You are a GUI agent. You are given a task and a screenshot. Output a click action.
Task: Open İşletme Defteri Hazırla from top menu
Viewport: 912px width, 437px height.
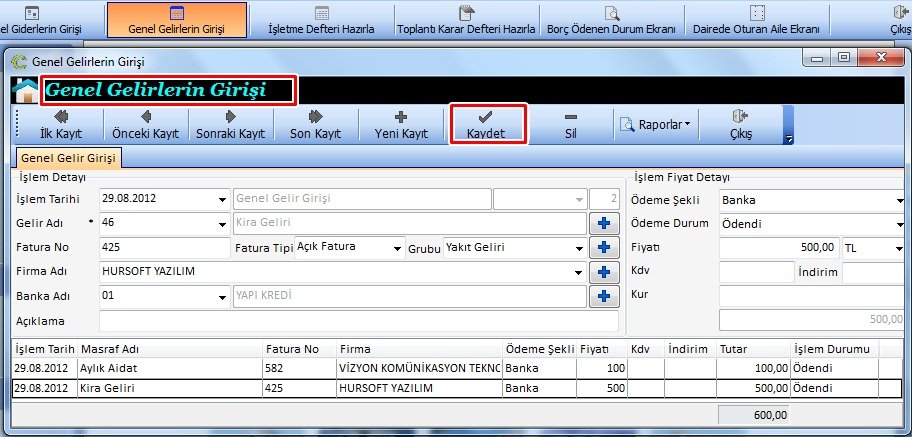pos(321,19)
